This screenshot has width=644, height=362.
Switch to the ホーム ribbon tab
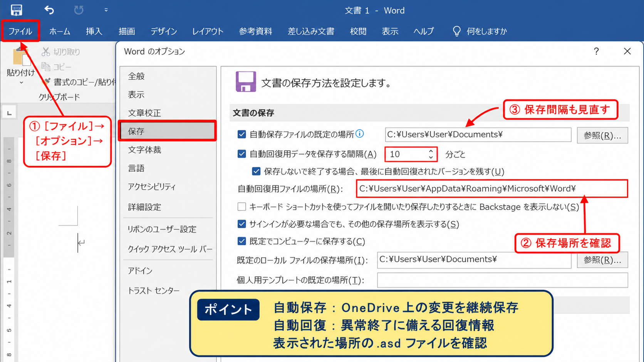[60, 31]
